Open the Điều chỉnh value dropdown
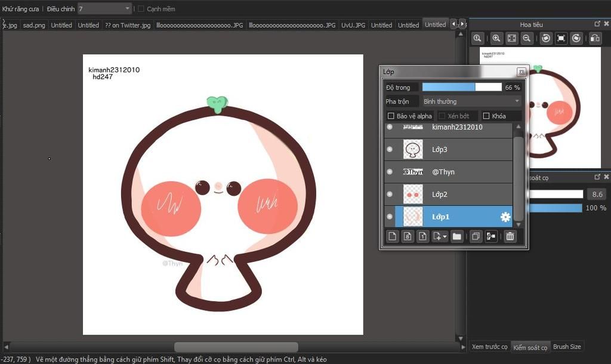Viewport: 611px width, 364px height. click(x=127, y=9)
